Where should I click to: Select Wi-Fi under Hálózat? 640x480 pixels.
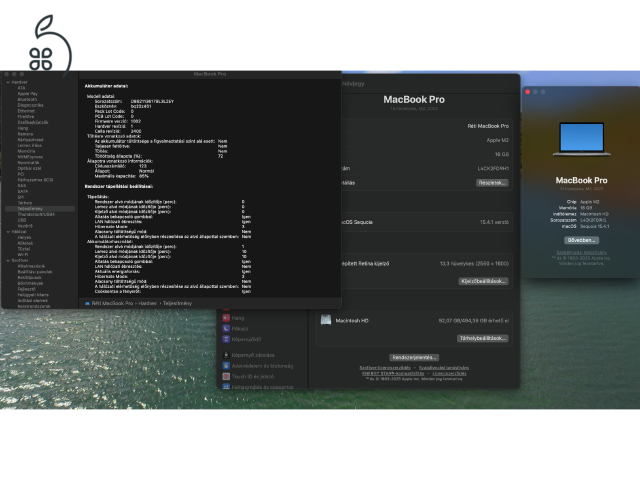coord(23,254)
